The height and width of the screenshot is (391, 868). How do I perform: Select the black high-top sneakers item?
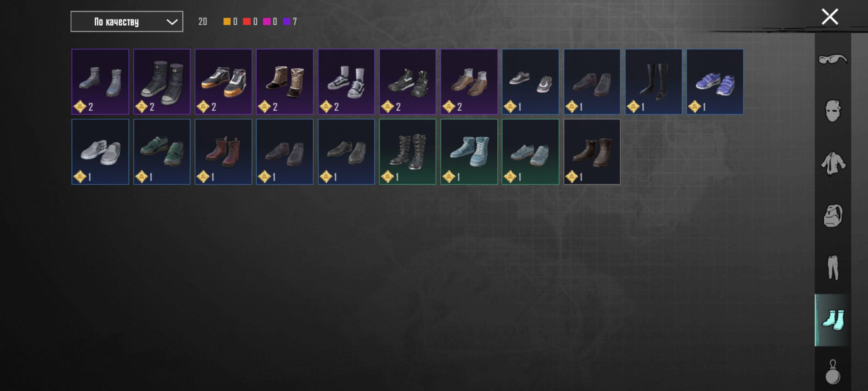click(x=162, y=82)
